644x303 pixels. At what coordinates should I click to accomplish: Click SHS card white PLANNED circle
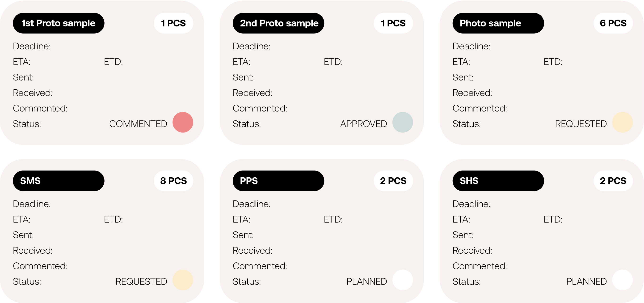(622, 280)
